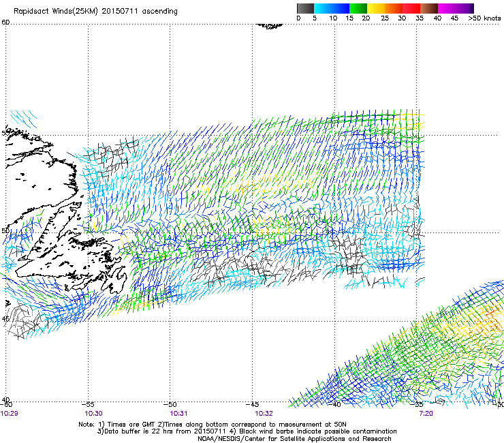504x443 pixels.
Task: Click the '50' latitude axis label
Action: [x=5, y=230]
